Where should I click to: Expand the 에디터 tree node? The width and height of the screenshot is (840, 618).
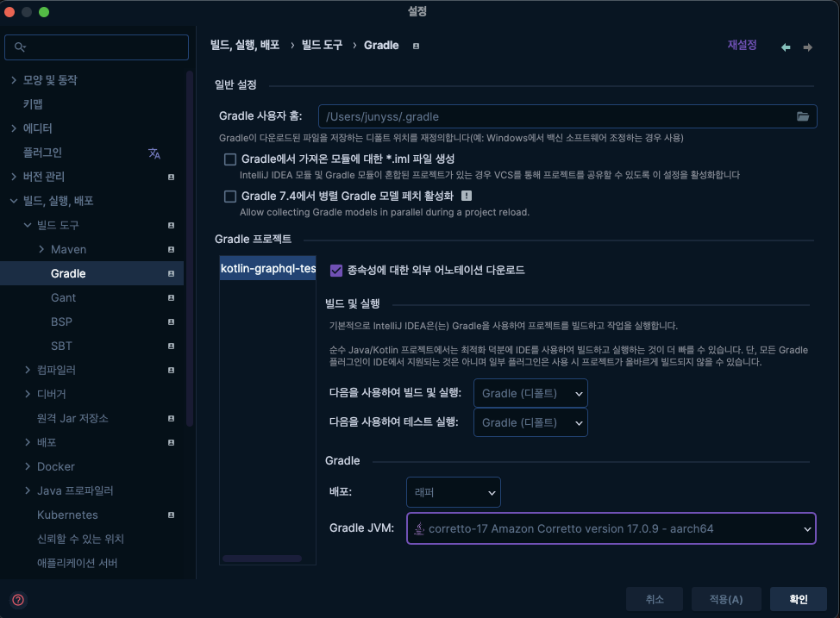[14, 128]
